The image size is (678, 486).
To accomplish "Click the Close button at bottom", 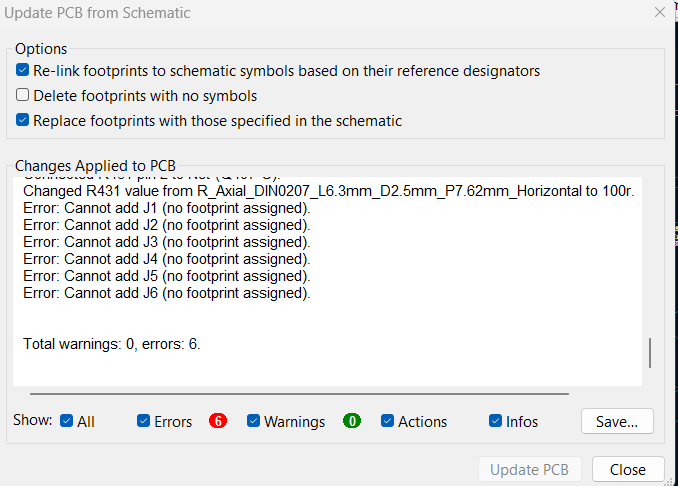I will pyautogui.click(x=628, y=469).
